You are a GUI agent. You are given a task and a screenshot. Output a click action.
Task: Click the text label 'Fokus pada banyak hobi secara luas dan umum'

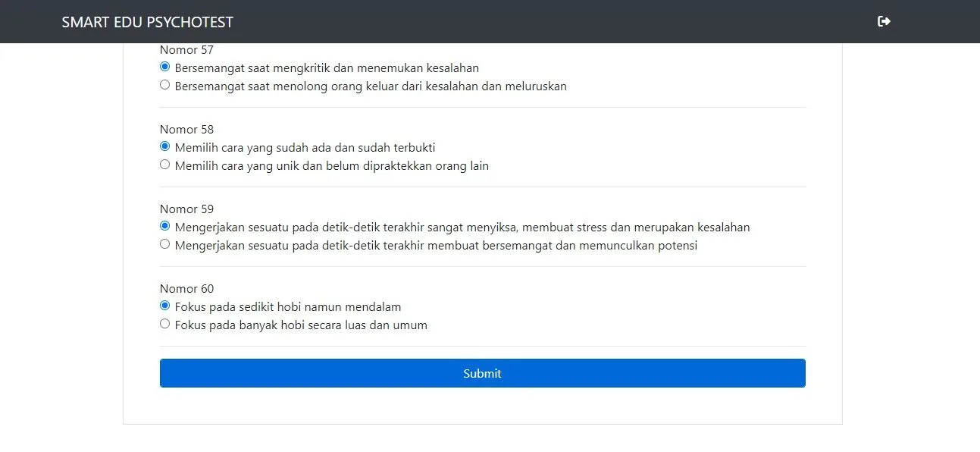[x=301, y=325]
